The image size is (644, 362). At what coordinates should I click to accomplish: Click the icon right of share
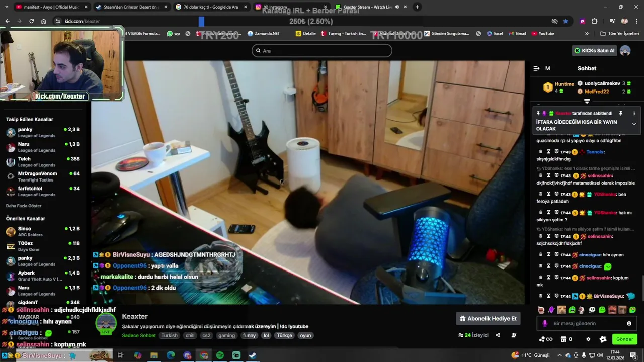[x=514, y=335]
